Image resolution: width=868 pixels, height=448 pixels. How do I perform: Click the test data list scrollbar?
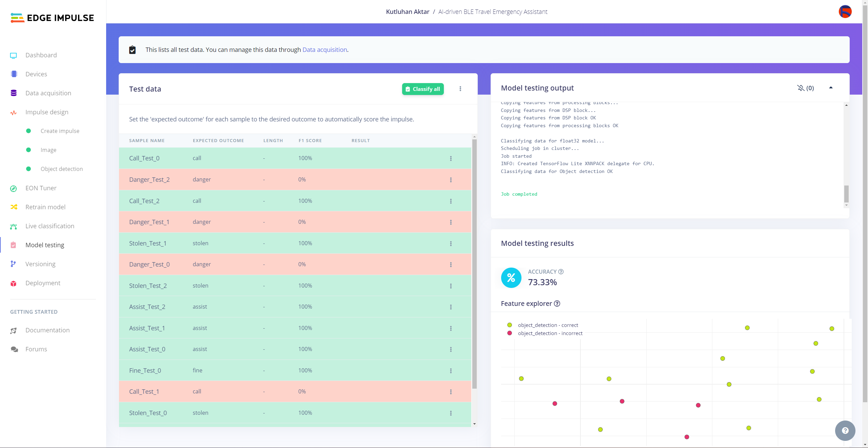(x=474, y=265)
